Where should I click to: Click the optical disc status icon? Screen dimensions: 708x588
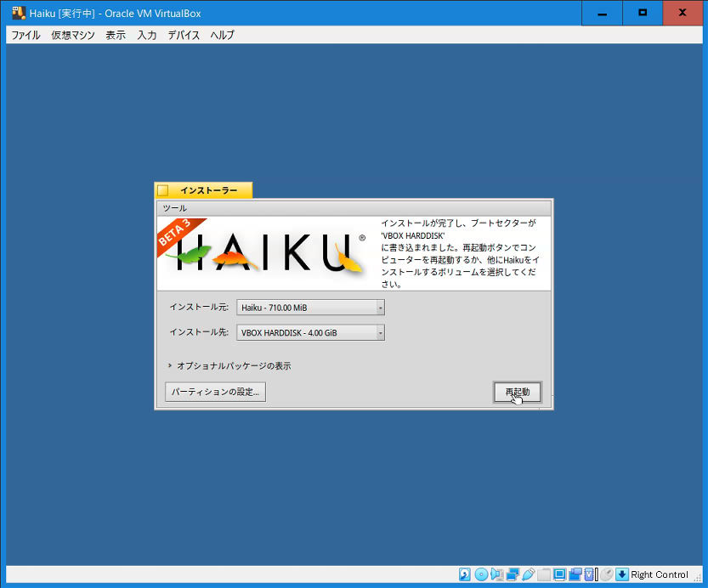coord(481,574)
